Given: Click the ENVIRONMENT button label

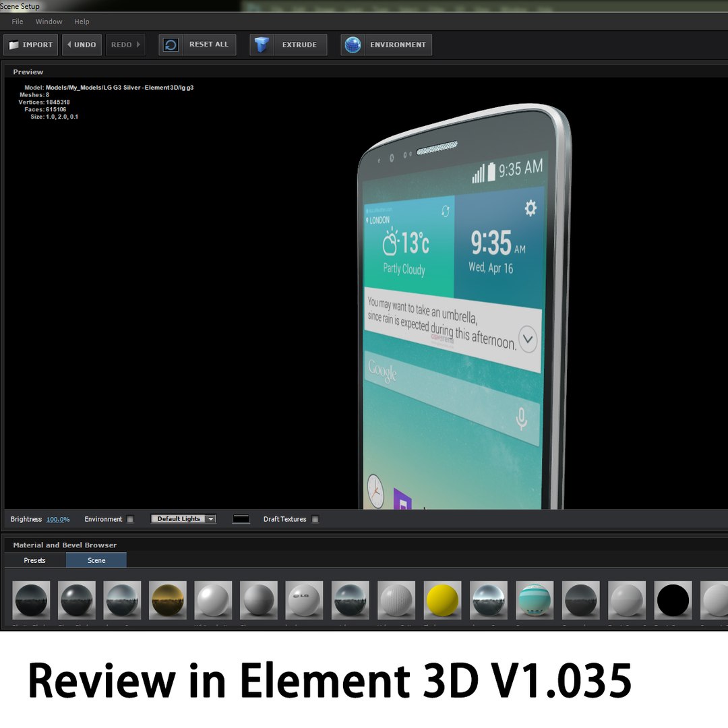Looking at the screenshot, I should tap(398, 45).
